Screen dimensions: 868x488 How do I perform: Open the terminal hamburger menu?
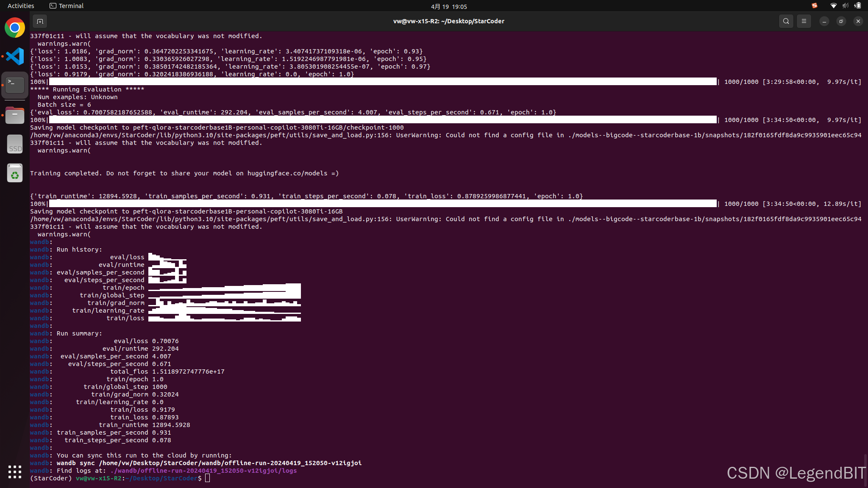[804, 21]
